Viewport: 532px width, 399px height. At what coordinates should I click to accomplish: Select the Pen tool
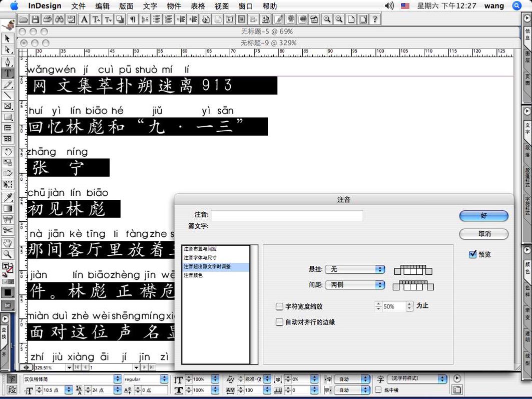(8, 62)
